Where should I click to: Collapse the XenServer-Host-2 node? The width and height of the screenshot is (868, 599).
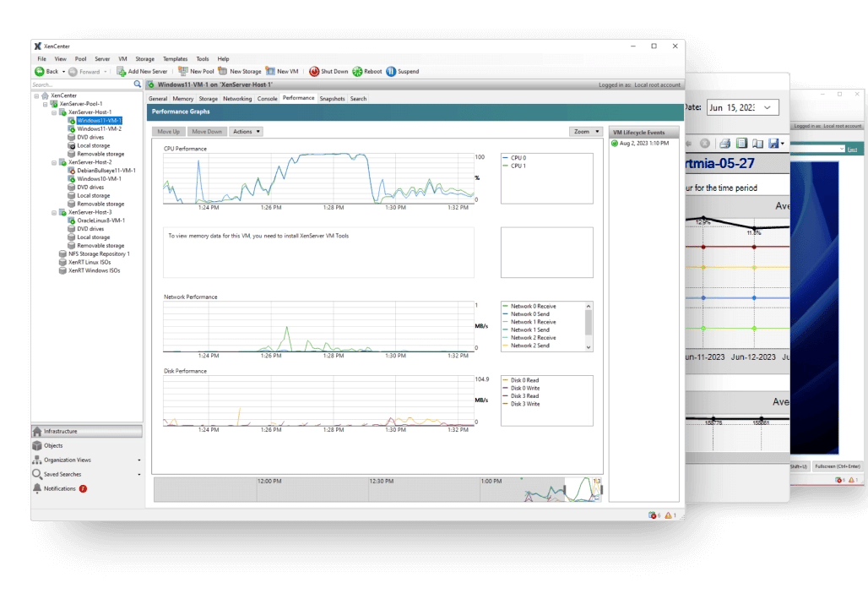pos(54,163)
